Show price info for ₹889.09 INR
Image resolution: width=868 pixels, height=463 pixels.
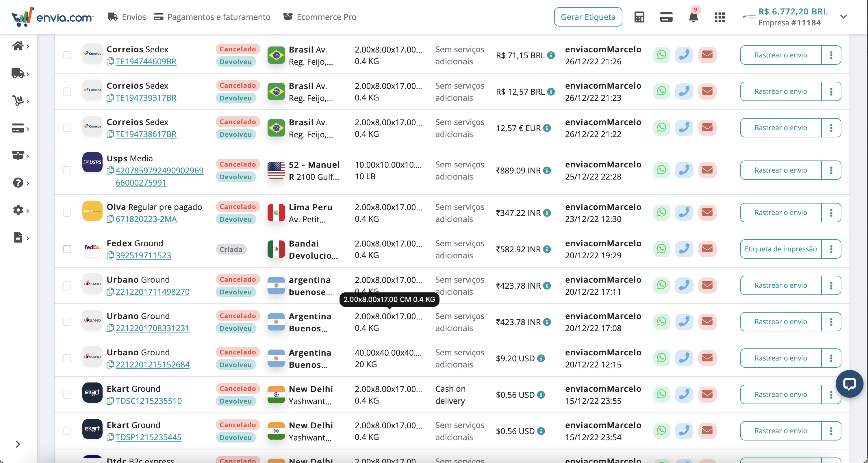(x=547, y=170)
